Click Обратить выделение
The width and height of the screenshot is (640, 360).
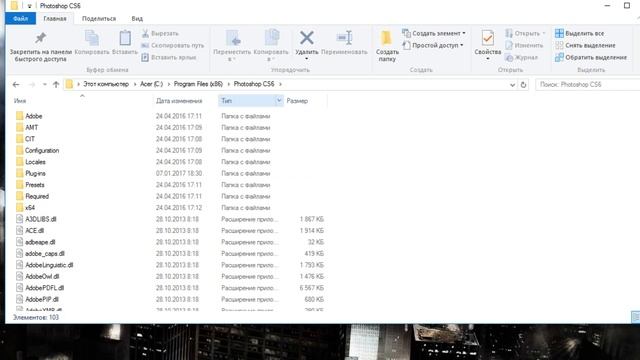(x=591, y=58)
